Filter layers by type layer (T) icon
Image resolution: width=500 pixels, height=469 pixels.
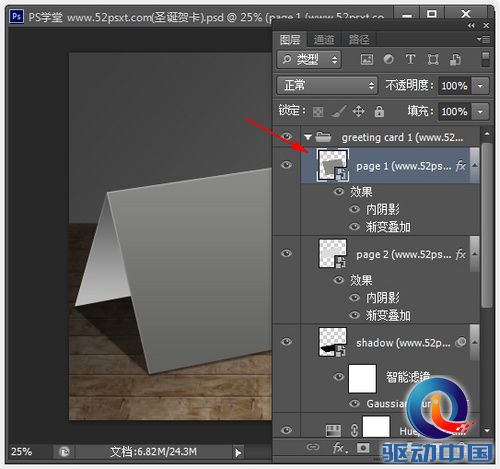click(x=410, y=59)
